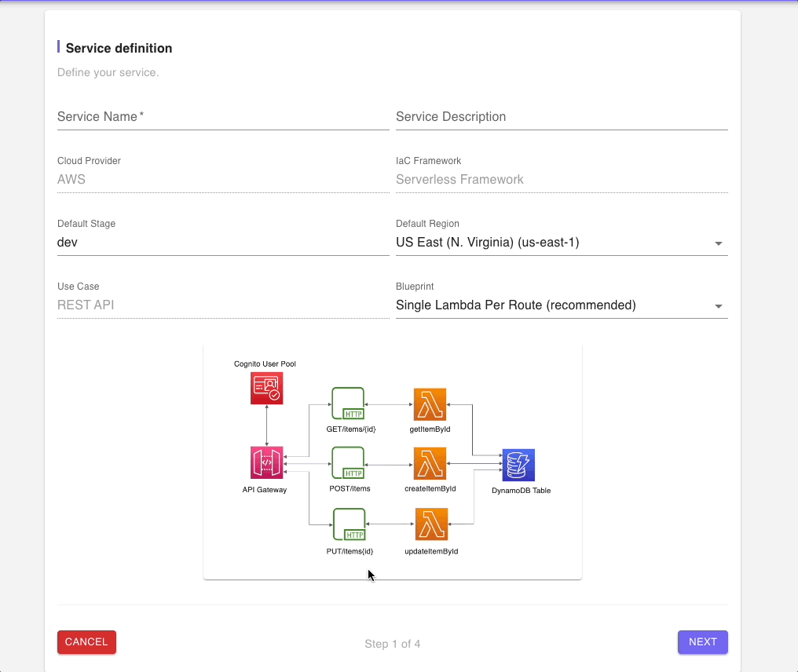Image resolution: width=798 pixels, height=672 pixels.
Task: Click the 'Blueprint' field label
Action: click(x=415, y=287)
